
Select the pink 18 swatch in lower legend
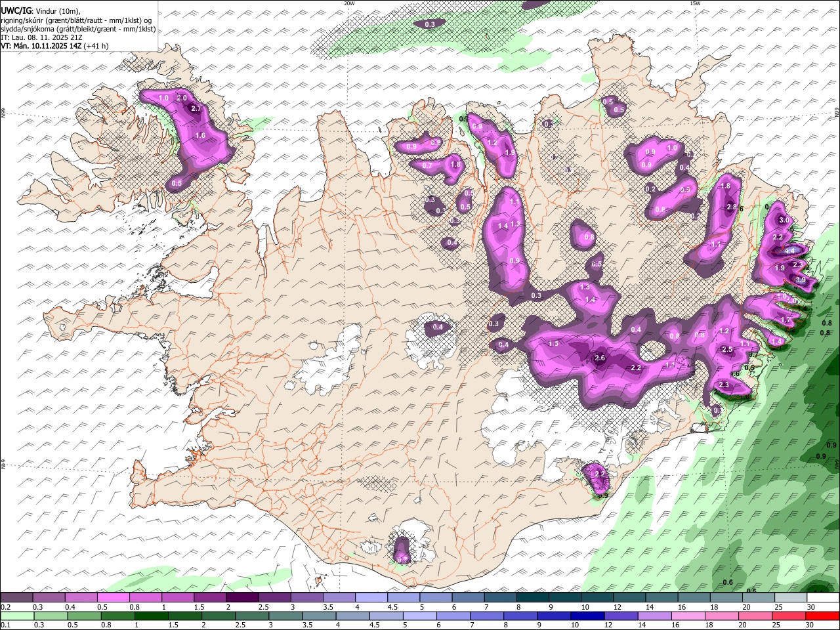[722, 616]
